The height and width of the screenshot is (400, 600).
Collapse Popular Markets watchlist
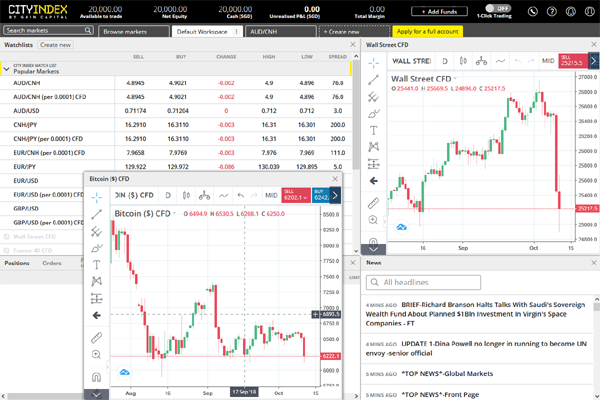[x=6, y=69]
